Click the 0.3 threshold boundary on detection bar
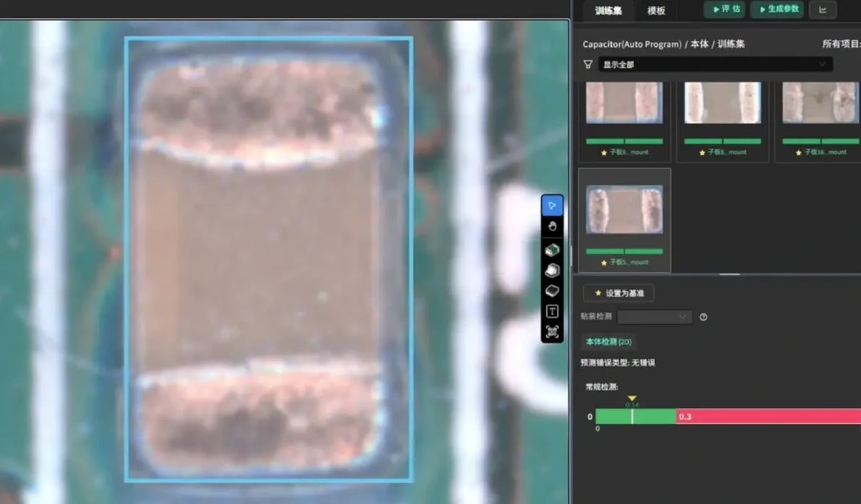The width and height of the screenshot is (861, 504). pos(677,417)
